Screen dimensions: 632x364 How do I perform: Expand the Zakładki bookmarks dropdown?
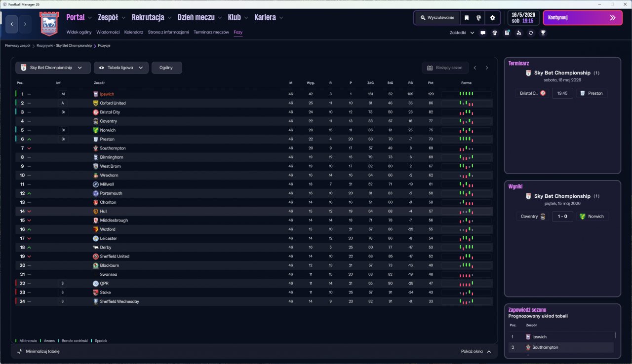pos(462,33)
